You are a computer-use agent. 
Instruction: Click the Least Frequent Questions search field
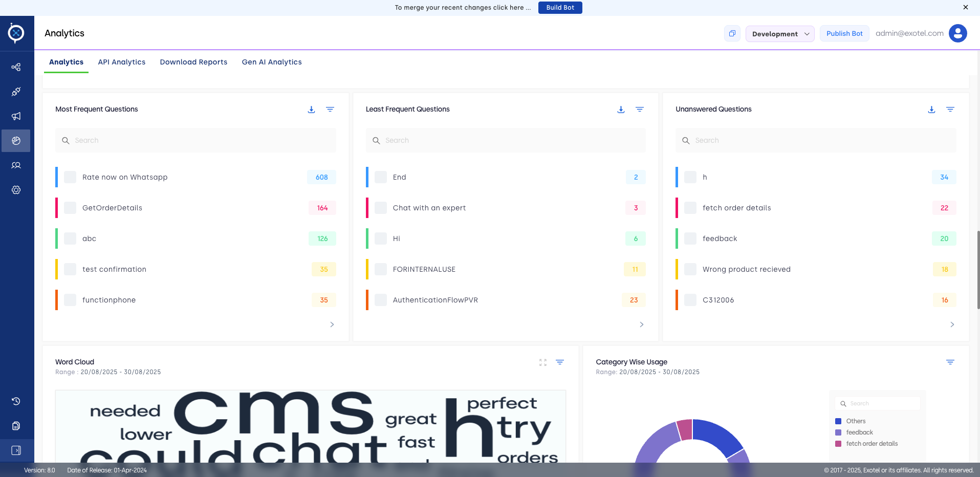click(506, 140)
